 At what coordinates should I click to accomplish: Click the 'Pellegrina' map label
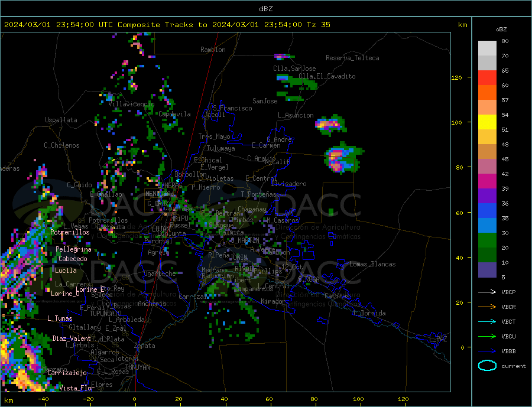click(74, 249)
